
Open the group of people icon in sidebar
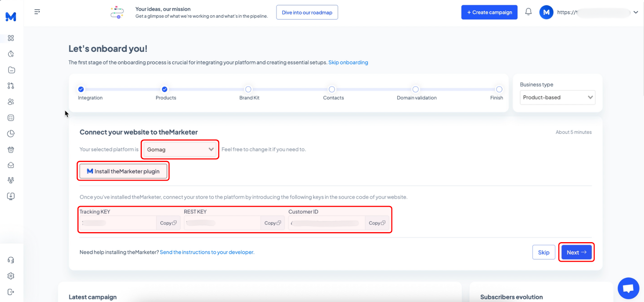click(x=11, y=180)
